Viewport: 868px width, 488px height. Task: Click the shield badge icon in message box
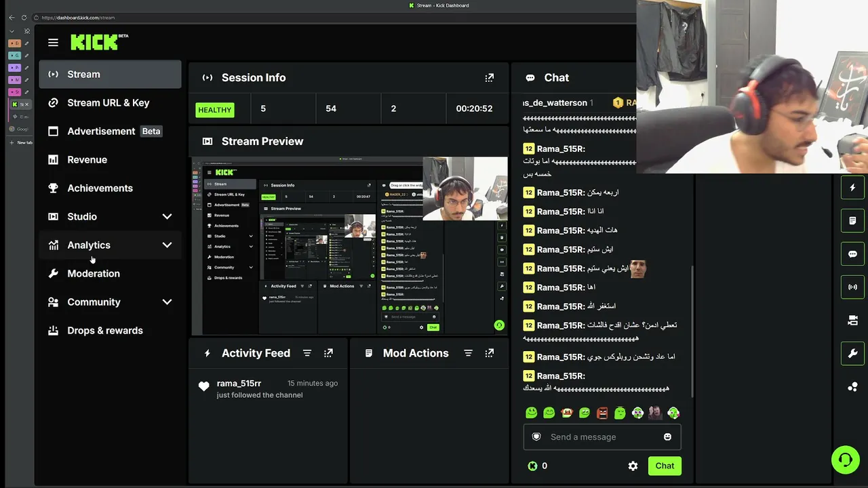536,437
